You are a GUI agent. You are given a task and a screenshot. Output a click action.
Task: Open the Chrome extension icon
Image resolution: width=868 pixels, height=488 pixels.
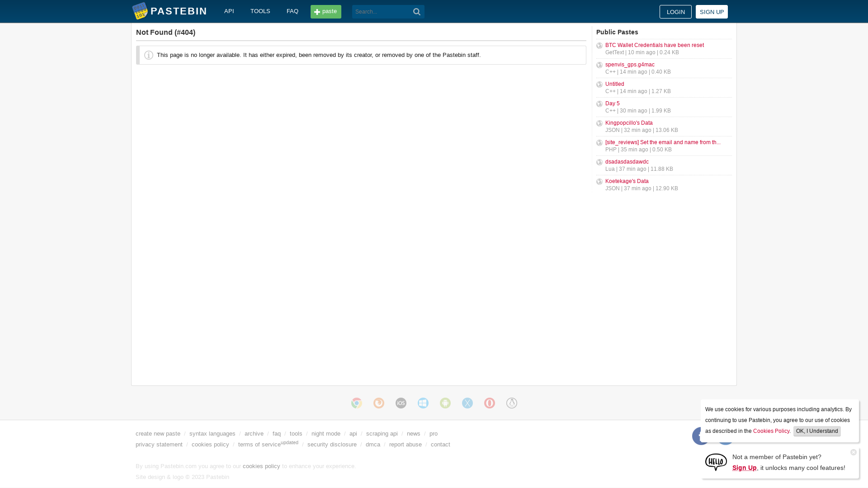pyautogui.click(x=357, y=403)
